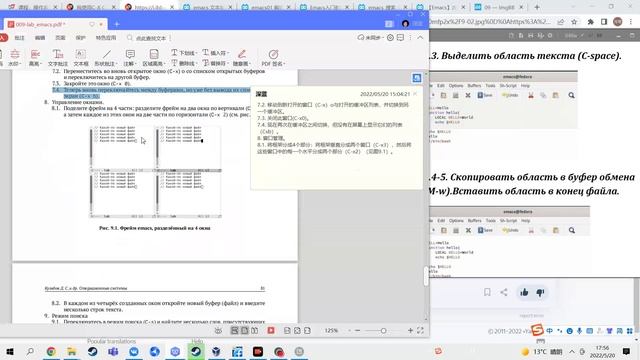Select the replace caret (替换符) tool
Image resolution: width=640 pixels, height=360 pixels.
tap(215, 63)
